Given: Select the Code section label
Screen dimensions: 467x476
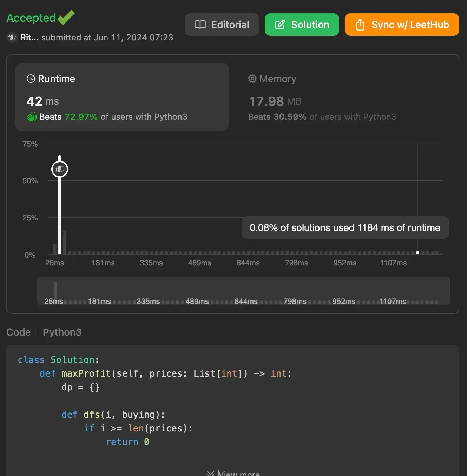Looking at the screenshot, I should coord(19,332).
